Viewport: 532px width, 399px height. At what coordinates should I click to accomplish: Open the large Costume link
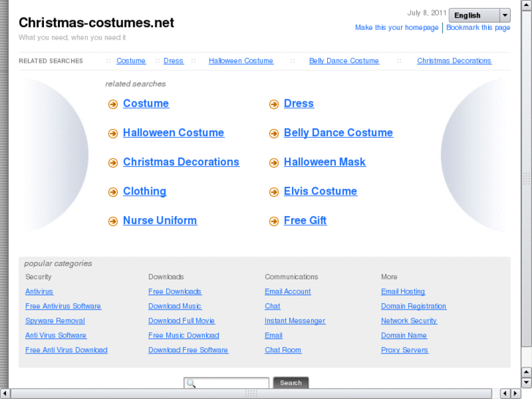click(146, 103)
